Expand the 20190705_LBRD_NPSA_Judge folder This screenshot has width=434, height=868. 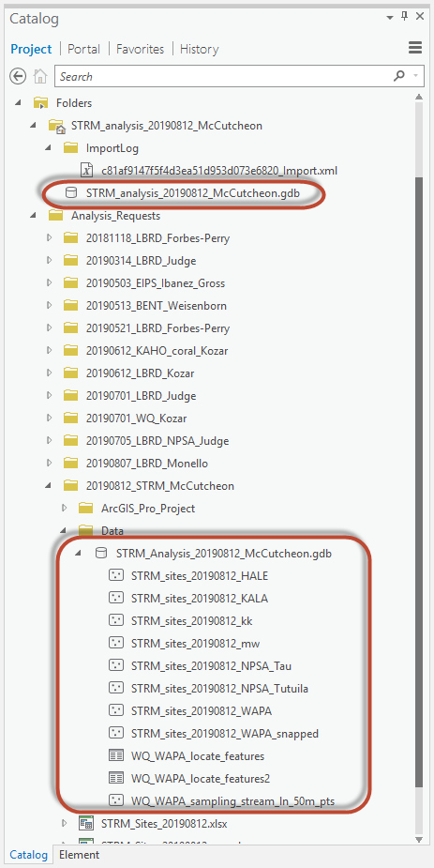click(x=49, y=441)
